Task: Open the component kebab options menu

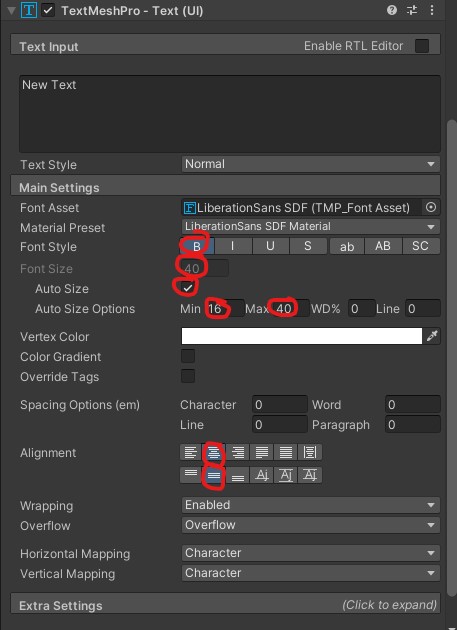Action: [432, 10]
